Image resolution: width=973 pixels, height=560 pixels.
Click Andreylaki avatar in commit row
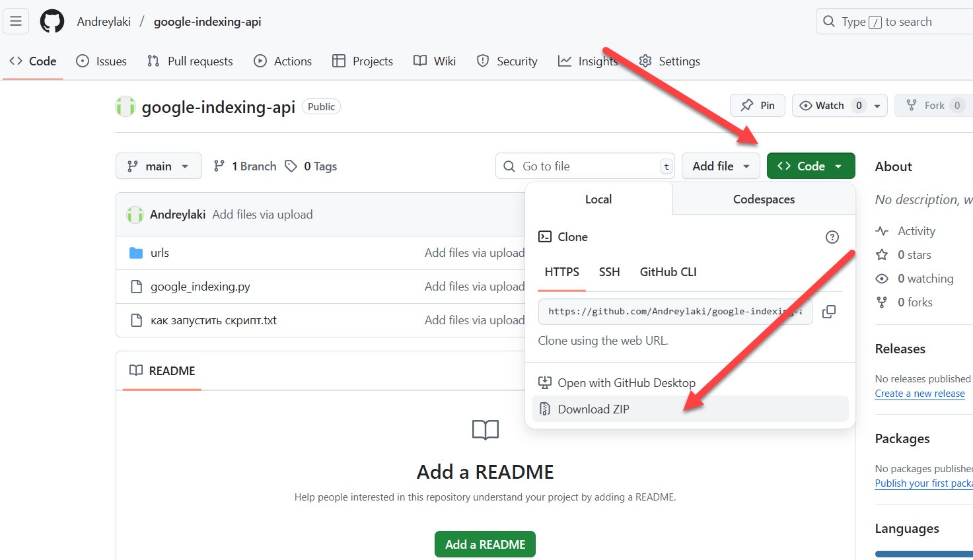pos(135,215)
